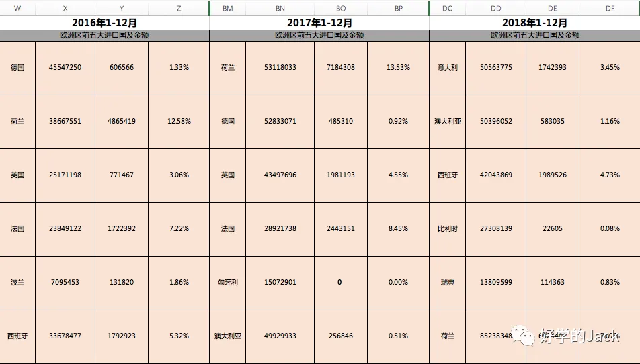640x364 pixels.
Task: Click the 法国 cell beside 23849122
Action: tap(17, 230)
